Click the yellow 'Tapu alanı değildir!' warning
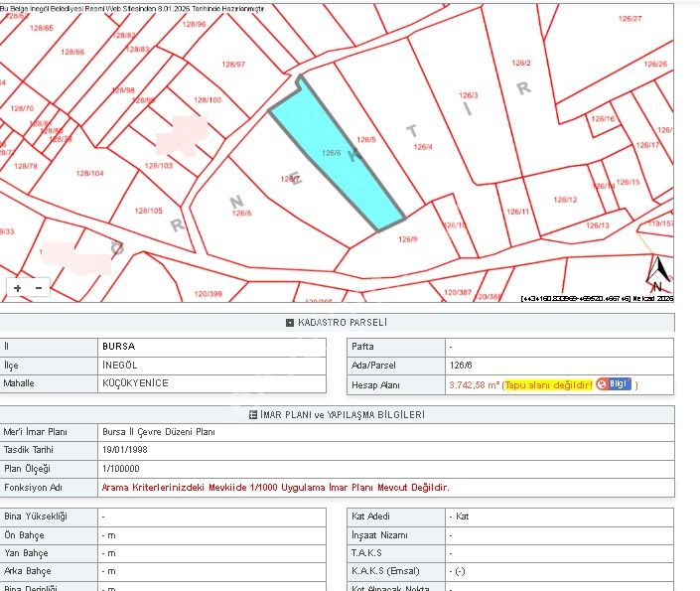The image size is (700, 591). click(548, 384)
